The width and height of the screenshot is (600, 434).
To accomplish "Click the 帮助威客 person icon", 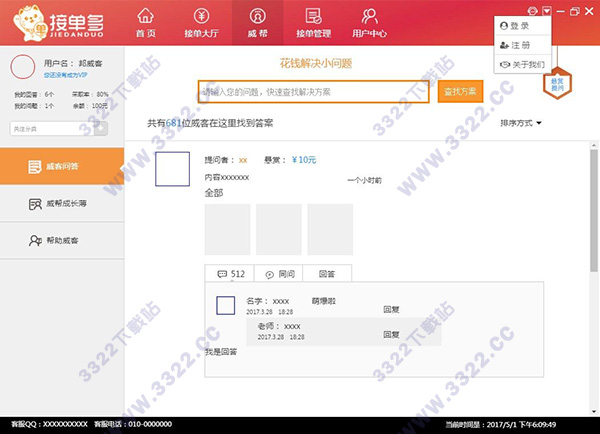I will click(35, 240).
